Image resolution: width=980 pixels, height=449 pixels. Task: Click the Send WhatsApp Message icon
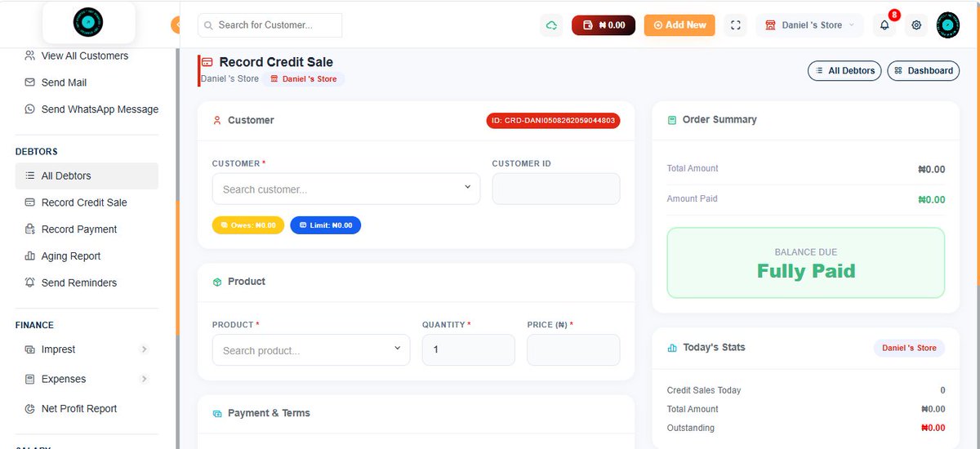click(30, 109)
